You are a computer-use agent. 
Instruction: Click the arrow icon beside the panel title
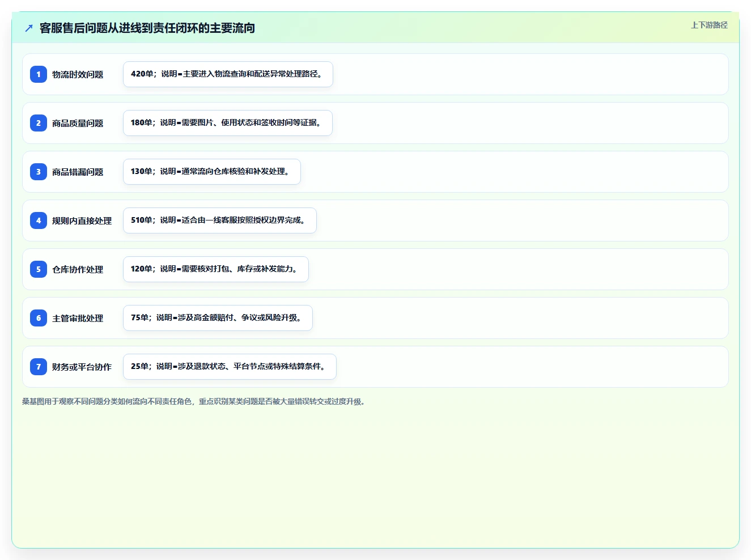click(29, 28)
